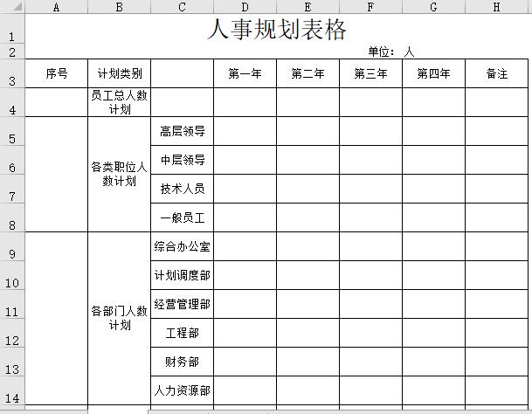Click the 综合办公室 cell

click(x=182, y=246)
